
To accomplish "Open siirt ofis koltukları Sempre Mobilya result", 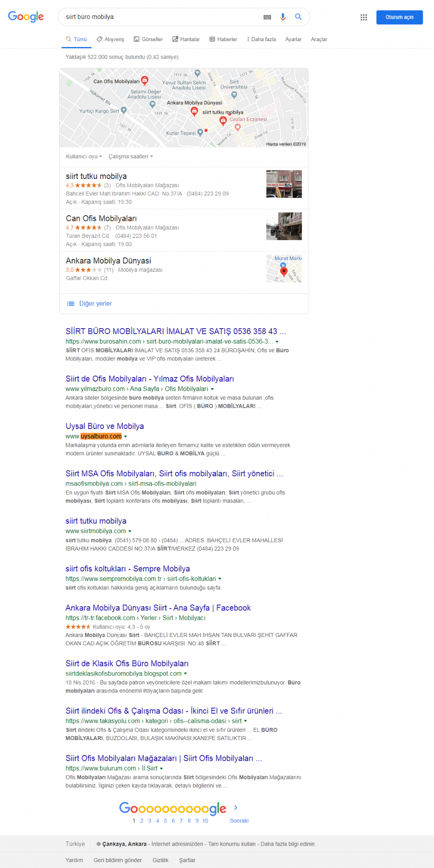I will point(128,569).
